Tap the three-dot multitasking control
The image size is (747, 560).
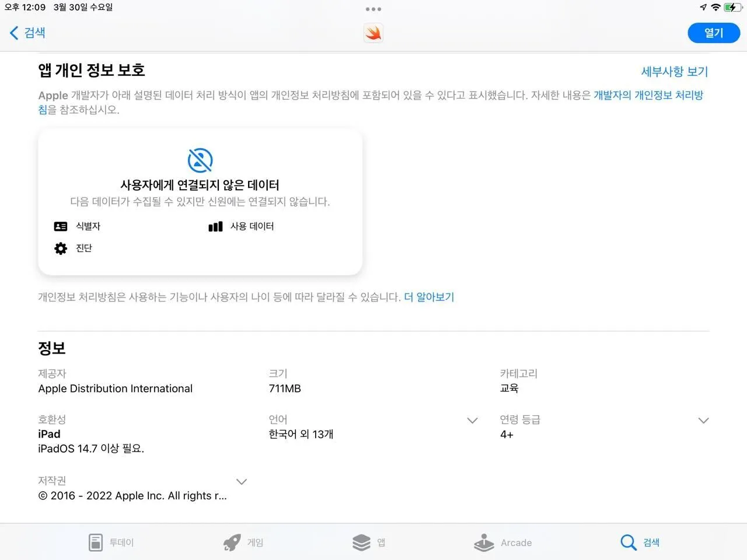pyautogui.click(x=373, y=9)
